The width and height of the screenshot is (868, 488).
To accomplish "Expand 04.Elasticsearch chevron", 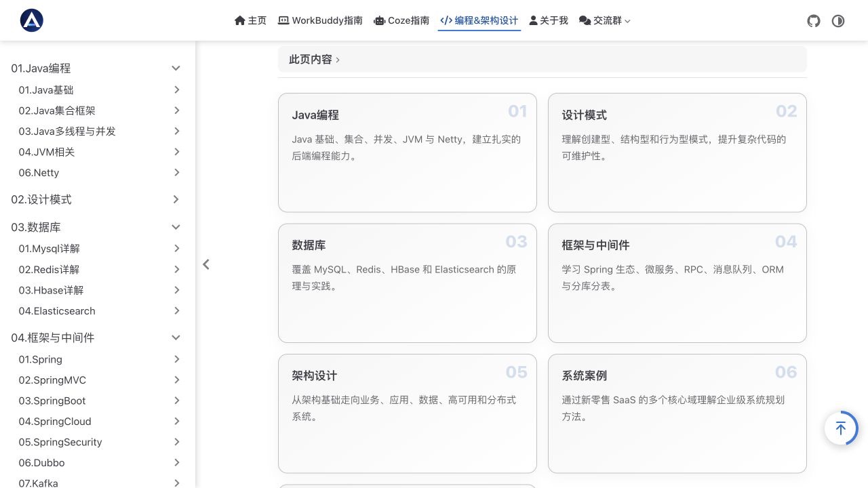I will click(176, 310).
